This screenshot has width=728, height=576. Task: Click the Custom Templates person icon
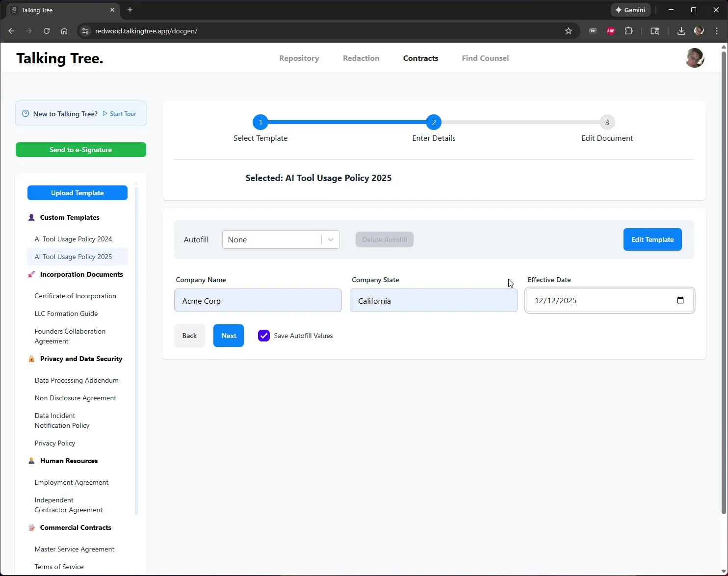[x=31, y=217]
